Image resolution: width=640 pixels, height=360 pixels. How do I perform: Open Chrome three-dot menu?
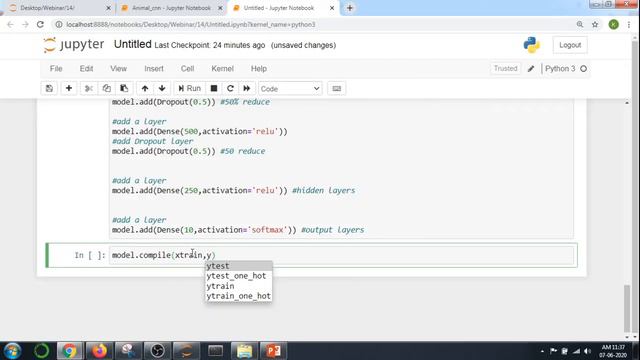click(x=629, y=24)
